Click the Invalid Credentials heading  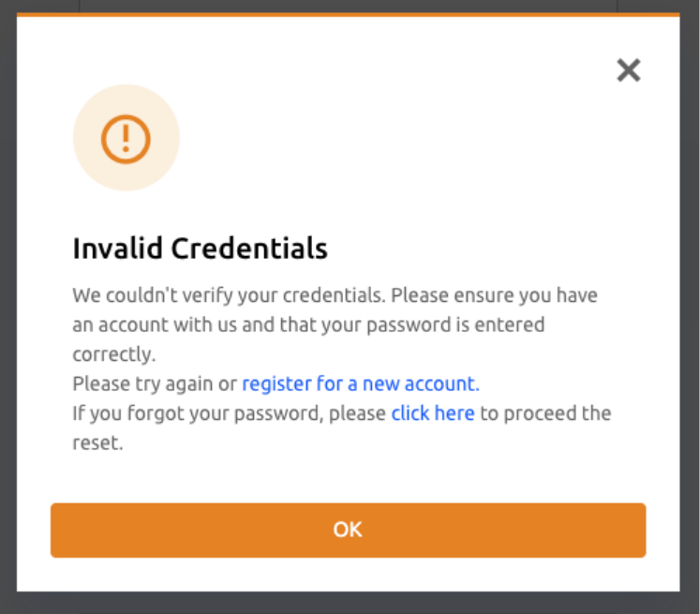click(x=200, y=248)
